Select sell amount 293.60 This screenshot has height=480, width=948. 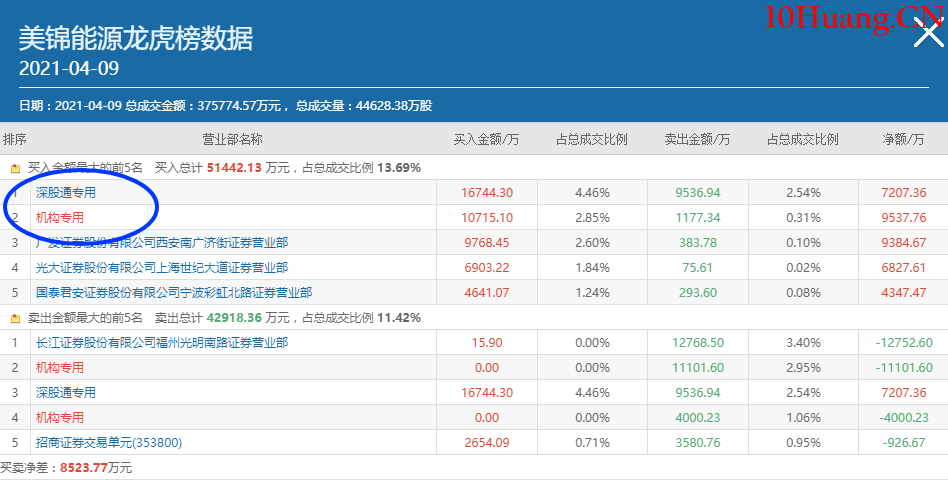click(698, 293)
